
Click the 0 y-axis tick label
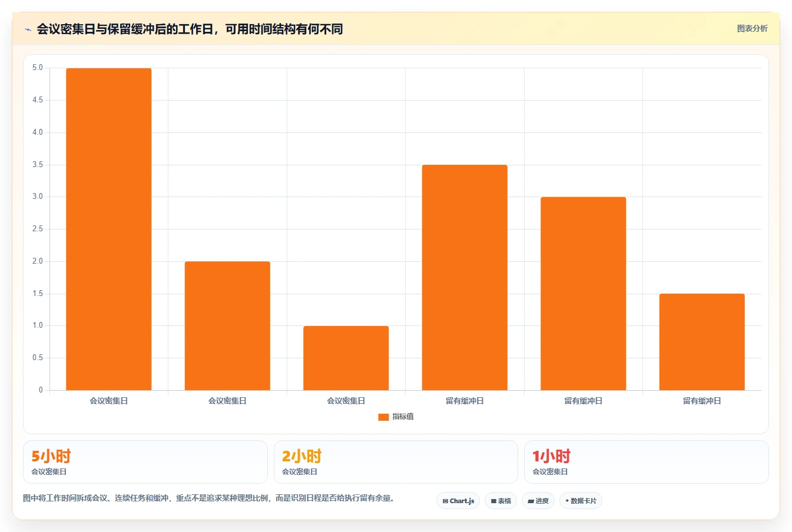point(41,390)
